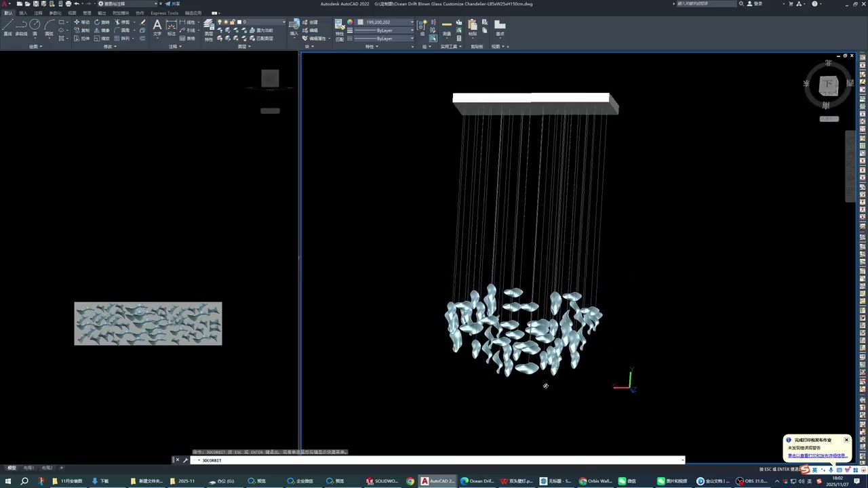
Task: Click the Share (共享) button
Action: pyautogui.click(x=173, y=4)
